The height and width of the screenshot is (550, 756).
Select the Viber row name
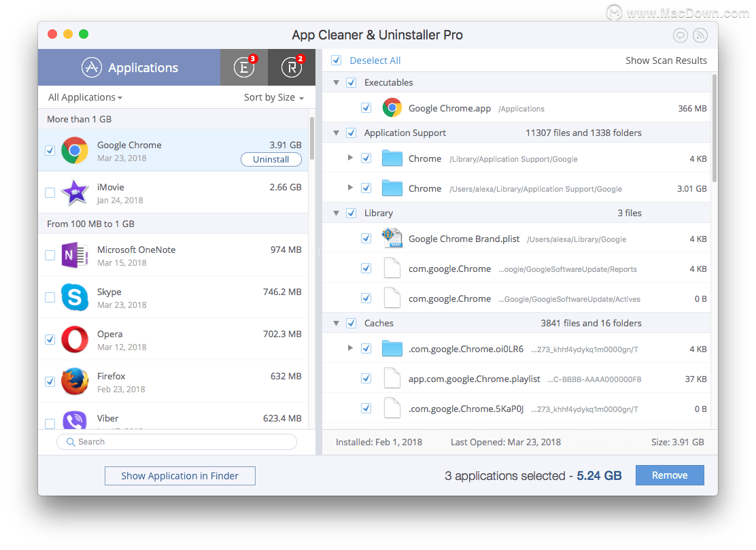107,418
